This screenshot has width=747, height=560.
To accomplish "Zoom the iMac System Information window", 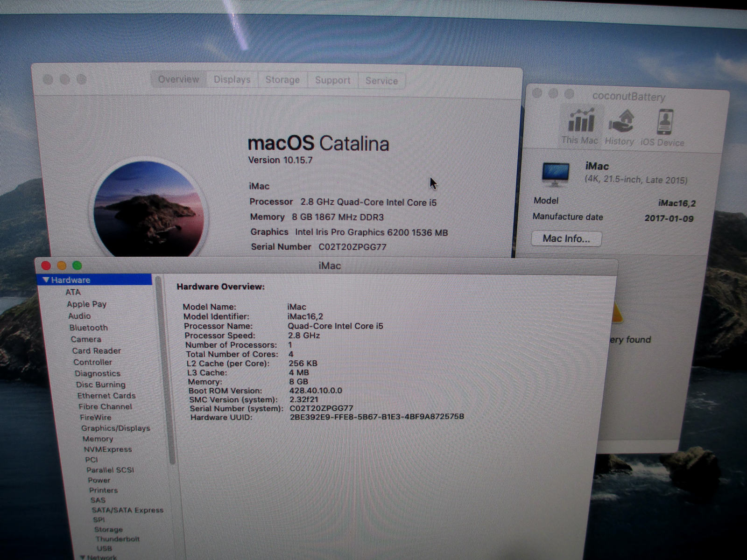I will pos(78,266).
